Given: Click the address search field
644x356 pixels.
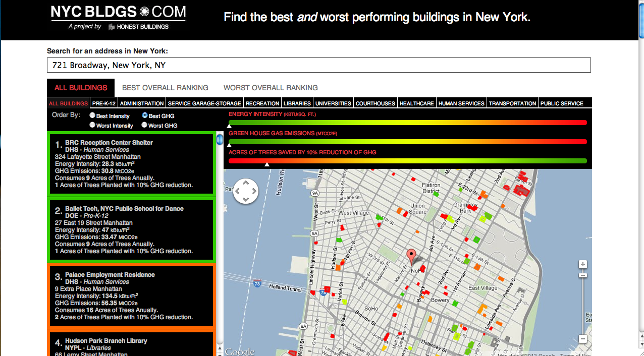Looking at the screenshot, I should click(319, 66).
